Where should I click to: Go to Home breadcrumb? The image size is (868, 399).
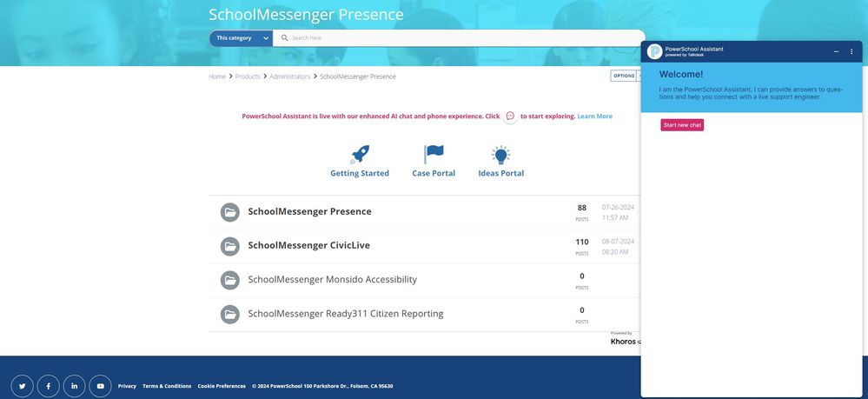click(217, 76)
